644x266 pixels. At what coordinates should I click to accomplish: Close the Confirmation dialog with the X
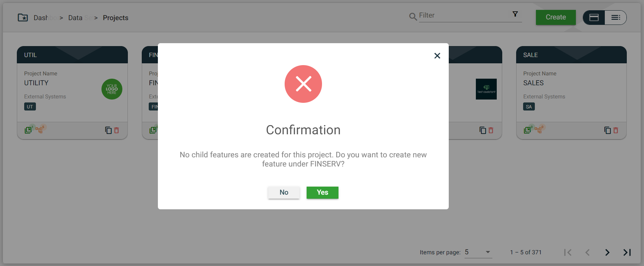pos(437,56)
